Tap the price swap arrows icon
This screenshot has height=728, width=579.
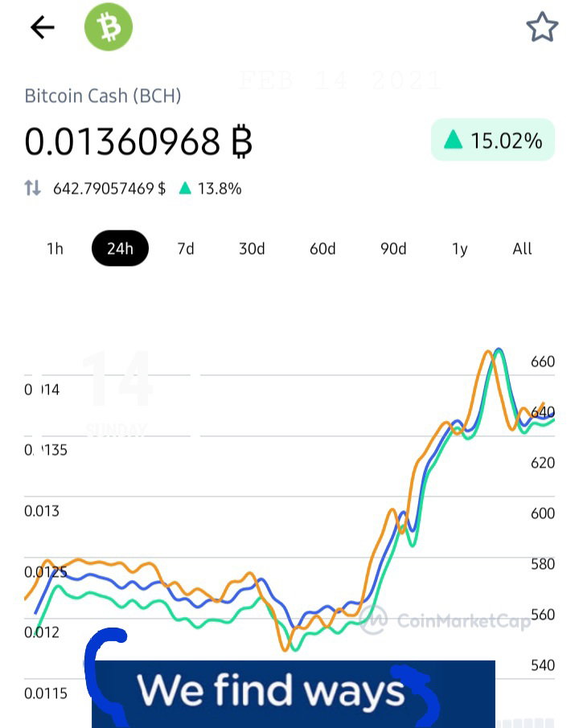pyautogui.click(x=32, y=188)
